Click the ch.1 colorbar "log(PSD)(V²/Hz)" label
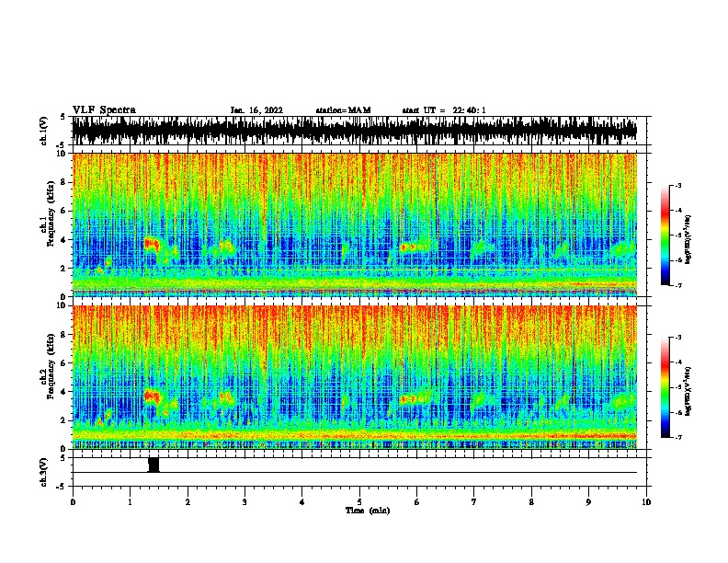 click(688, 240)
